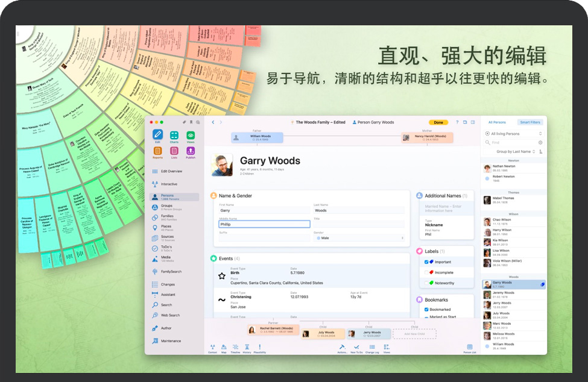Run the Plausibility check icon
Viewport: 588px width, 382px height.
[x=260, y=348]
